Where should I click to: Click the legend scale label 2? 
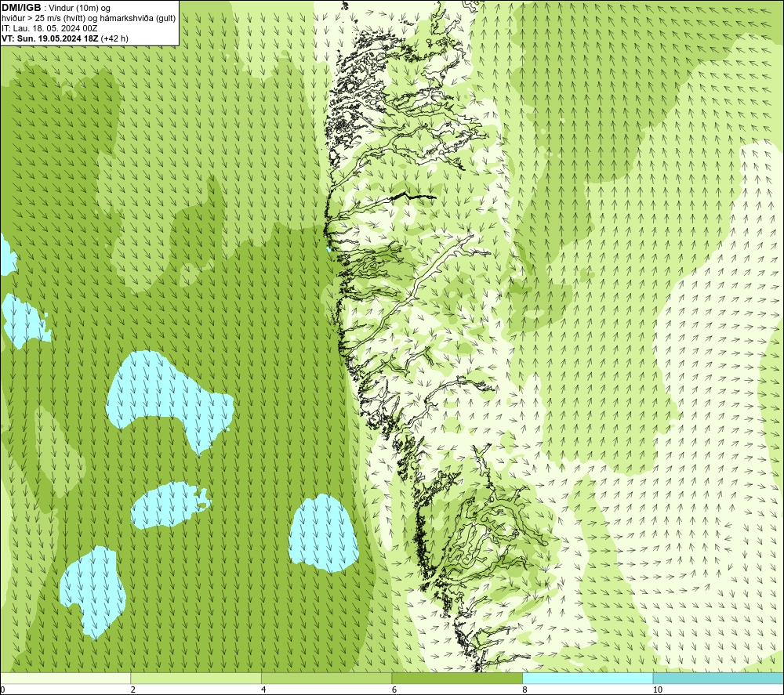(x=133, y=690)
